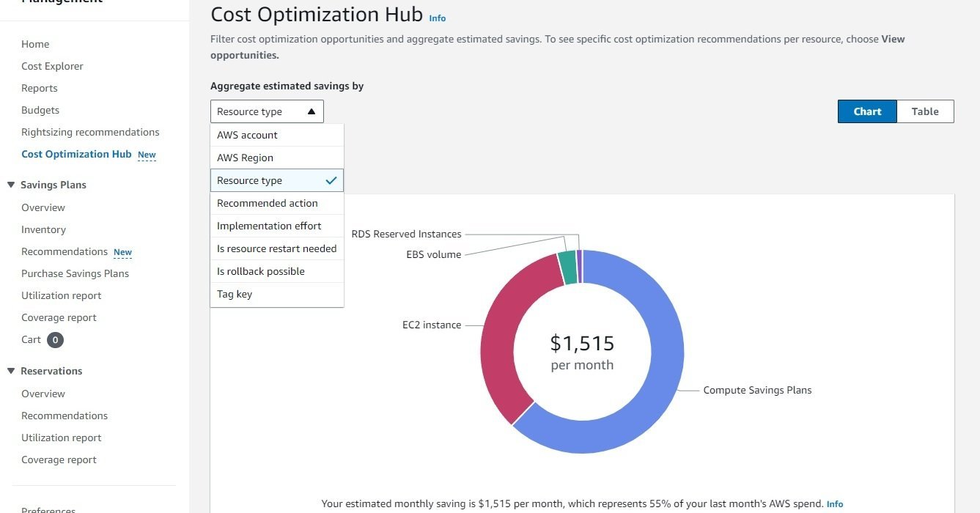Switch to Chart view
The image size is (980, 513).
pos(867,111)
